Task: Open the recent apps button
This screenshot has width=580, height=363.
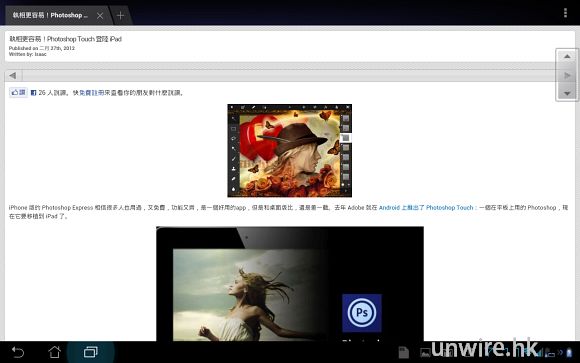Action: 91,352
